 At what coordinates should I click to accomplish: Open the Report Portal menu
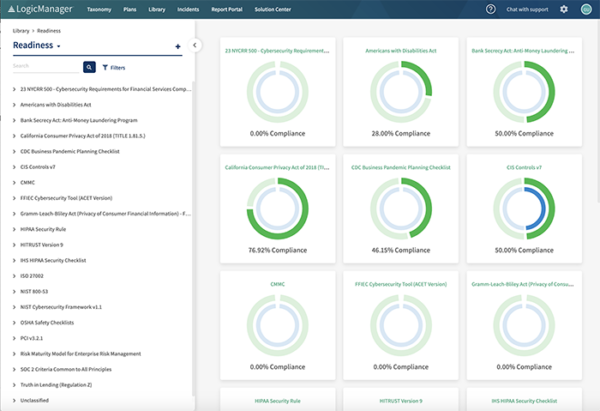tap(227, 9)
